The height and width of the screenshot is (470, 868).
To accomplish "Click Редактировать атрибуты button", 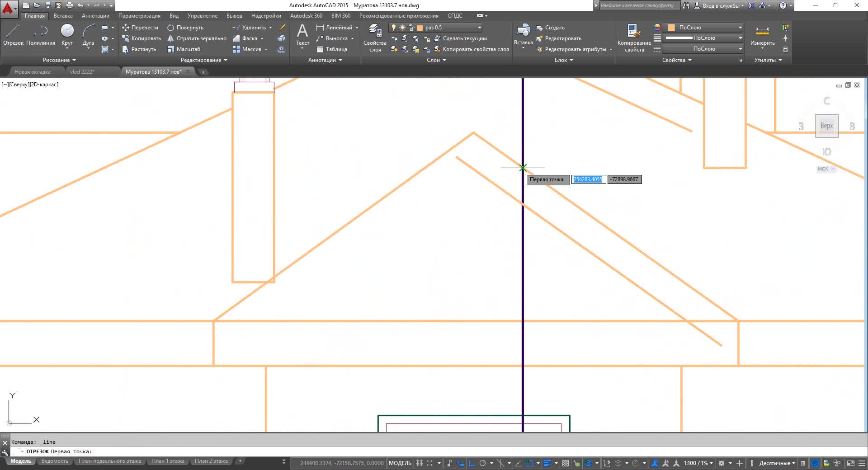I will [571, 49].
